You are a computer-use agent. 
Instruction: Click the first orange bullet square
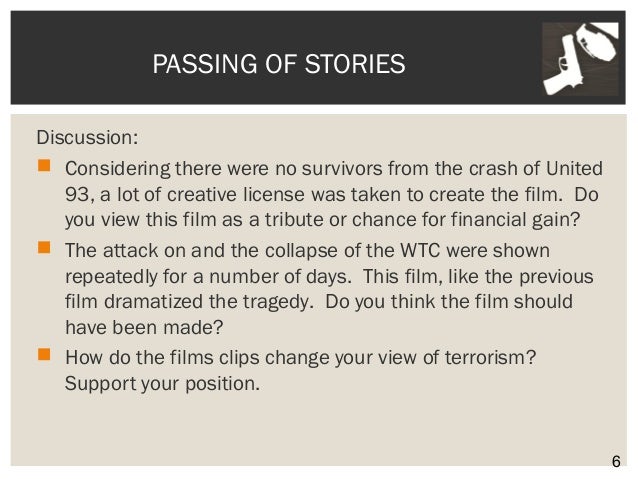(44, 166)
